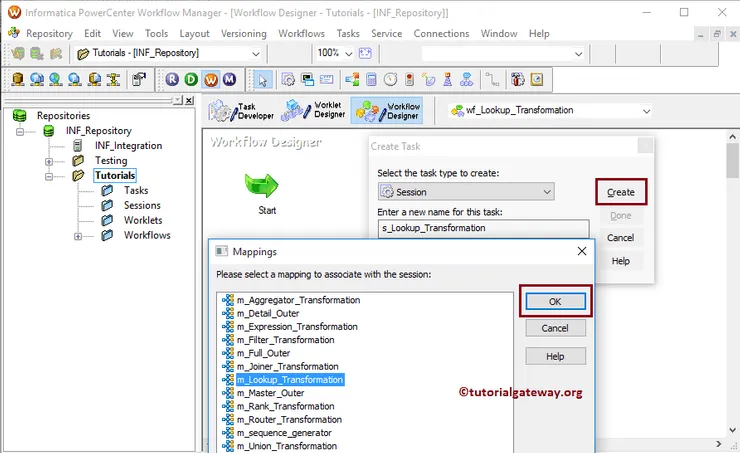Select m_Aggregator_Transformation mapping
Viewport: 740px width, 453px height.
(298, 300)
